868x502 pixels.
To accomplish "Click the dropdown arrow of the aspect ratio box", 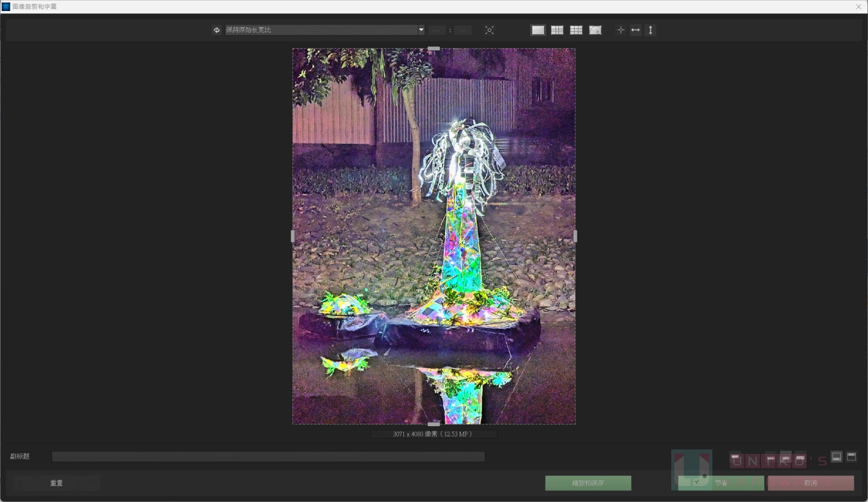I will (421, 30).
